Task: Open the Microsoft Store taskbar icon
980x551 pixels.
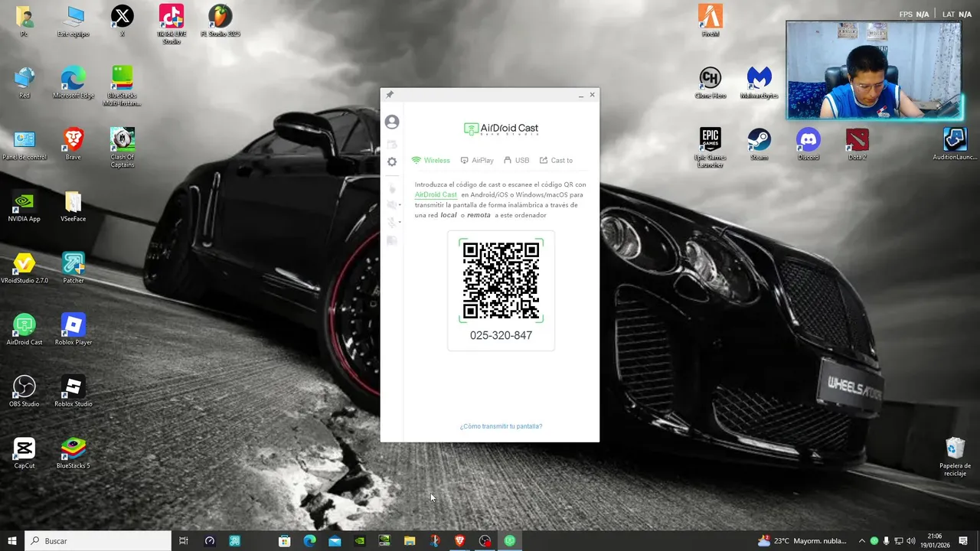Action: (285, 541)
